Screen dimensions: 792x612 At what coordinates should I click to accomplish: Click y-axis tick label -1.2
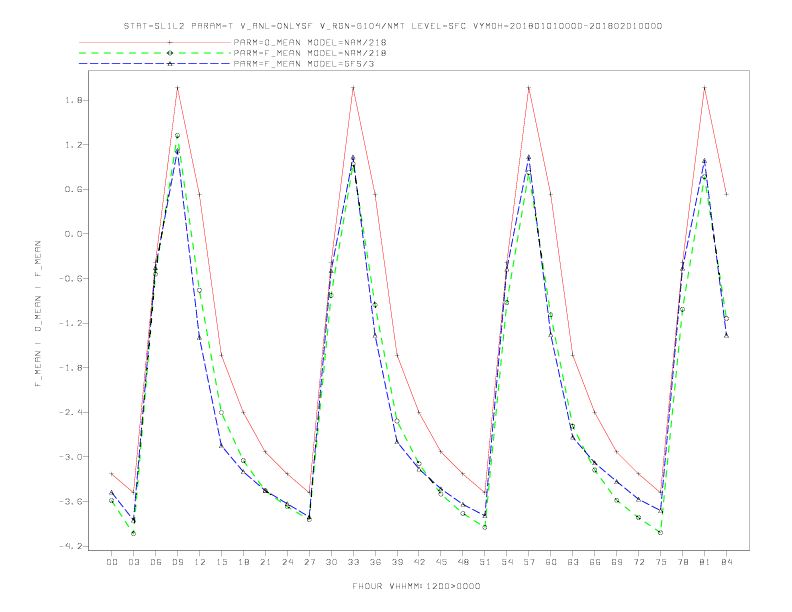[71, 323]
